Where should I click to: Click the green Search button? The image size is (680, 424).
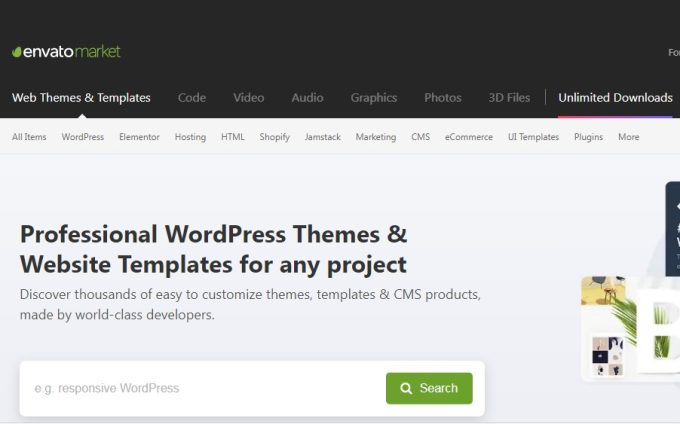click(429, 388)
